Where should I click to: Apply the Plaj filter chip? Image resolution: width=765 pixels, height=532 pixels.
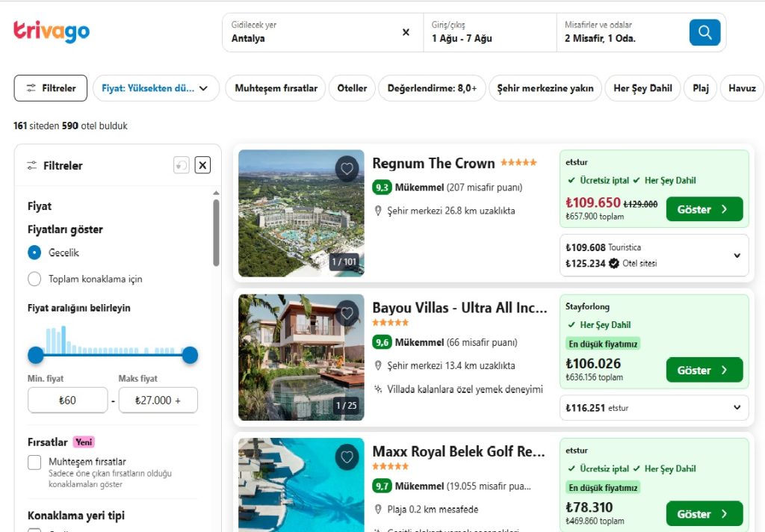[701, 88]
